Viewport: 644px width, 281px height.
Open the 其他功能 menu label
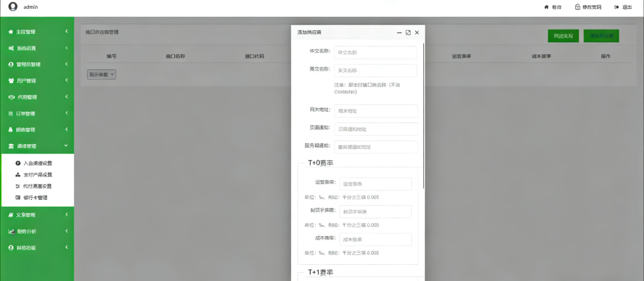click(25, 248)
